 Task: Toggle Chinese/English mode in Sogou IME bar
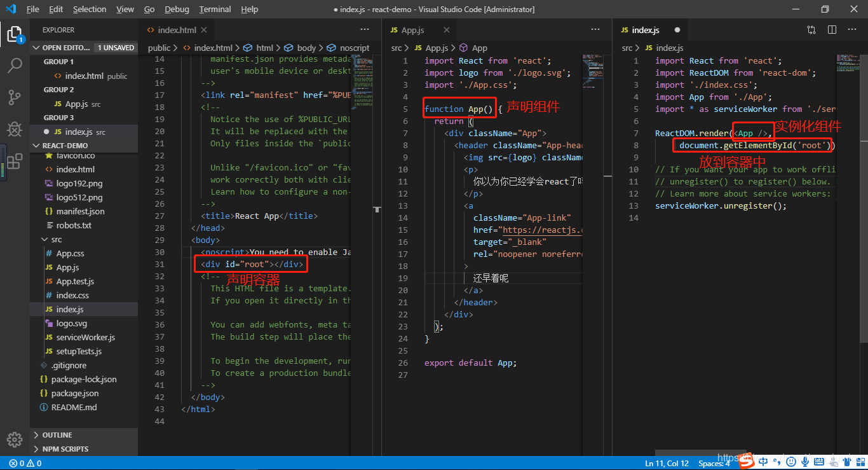(x=763, y=462)
